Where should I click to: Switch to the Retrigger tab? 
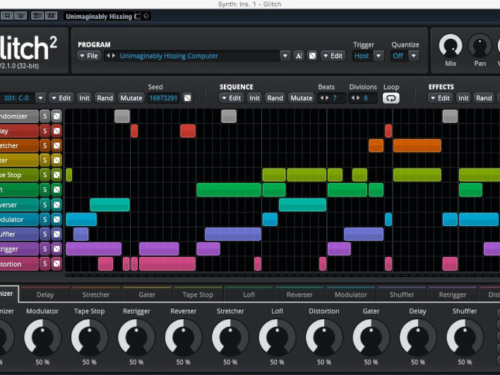453,295
